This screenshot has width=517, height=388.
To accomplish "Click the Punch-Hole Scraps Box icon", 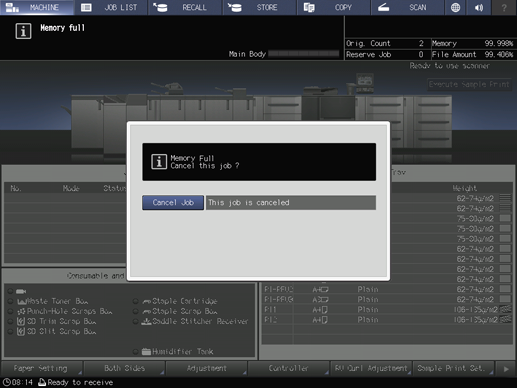I will (22, 312).
